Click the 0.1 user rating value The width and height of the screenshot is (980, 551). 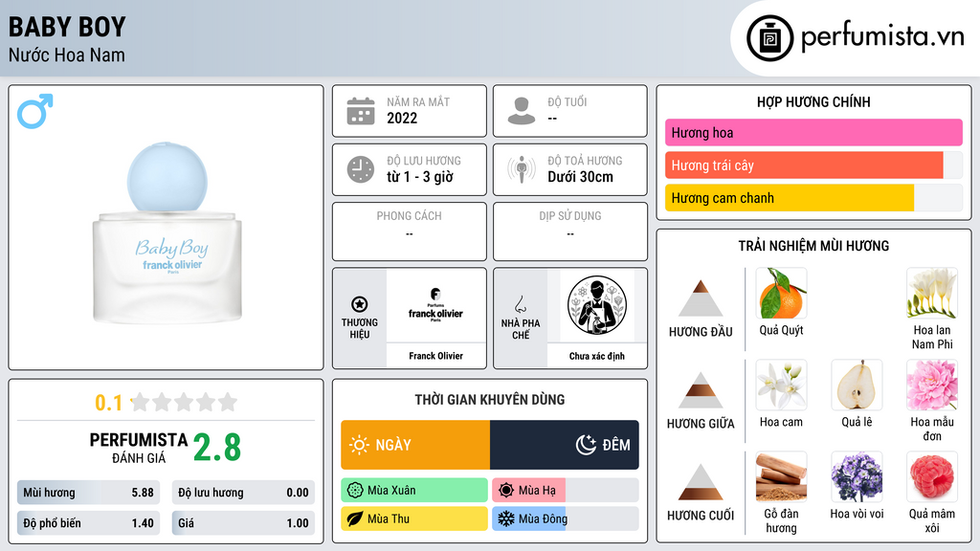tap(109, 403)
